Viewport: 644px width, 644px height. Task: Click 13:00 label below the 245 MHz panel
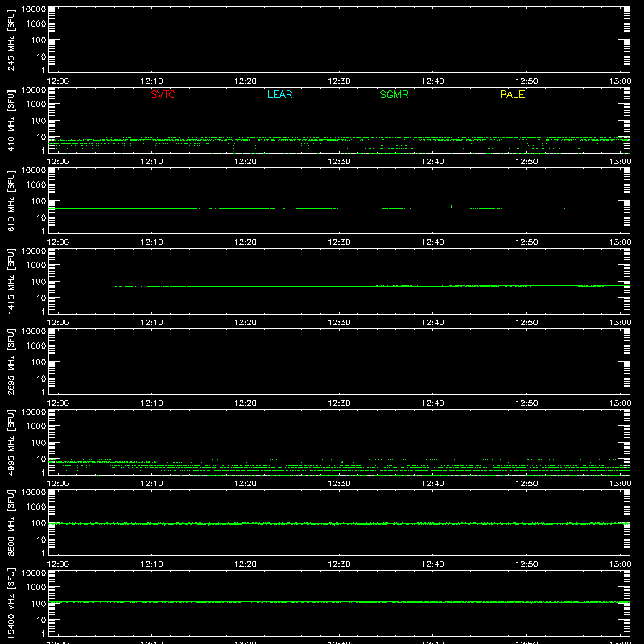pos(620,81)
